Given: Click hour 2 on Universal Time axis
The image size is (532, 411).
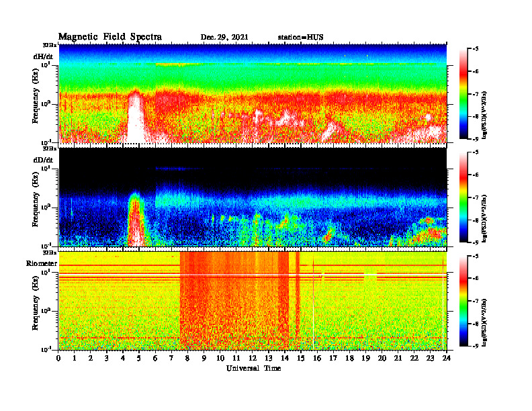Looking at the screenshot, I should click(91, 359).
